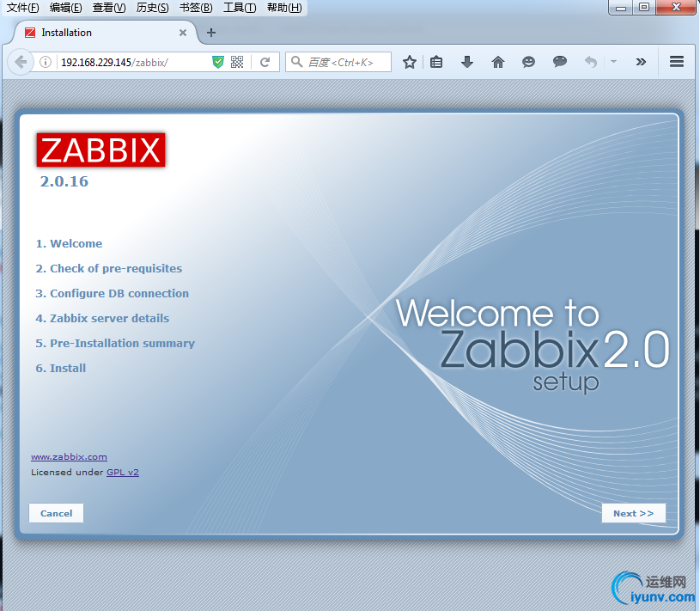
Task: Open 文件(F) menu
Action: point(23,8)
